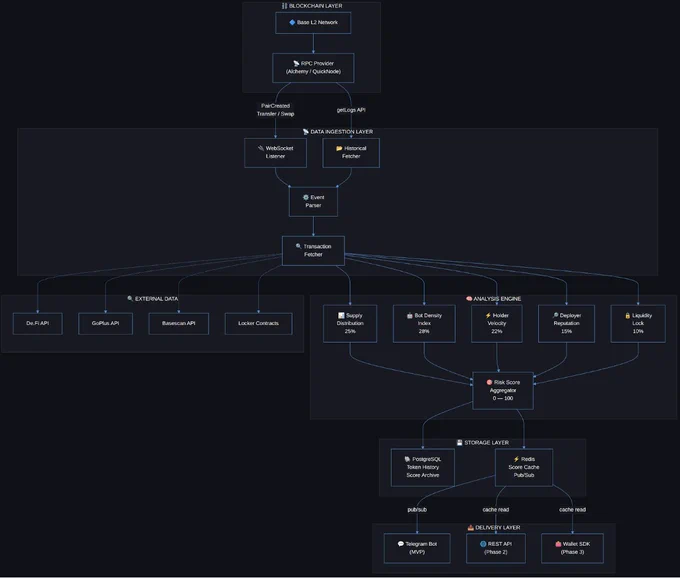Select the Transaction Fetcher node

[313, 251]
